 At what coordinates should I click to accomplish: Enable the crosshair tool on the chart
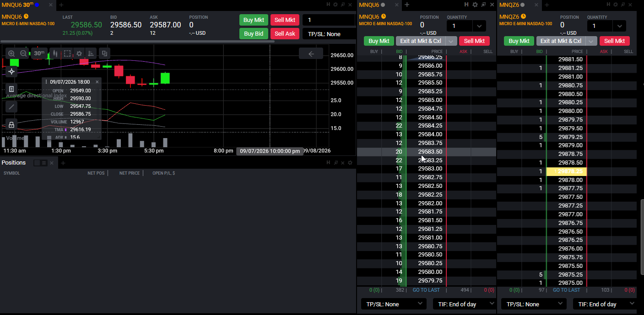11,71
